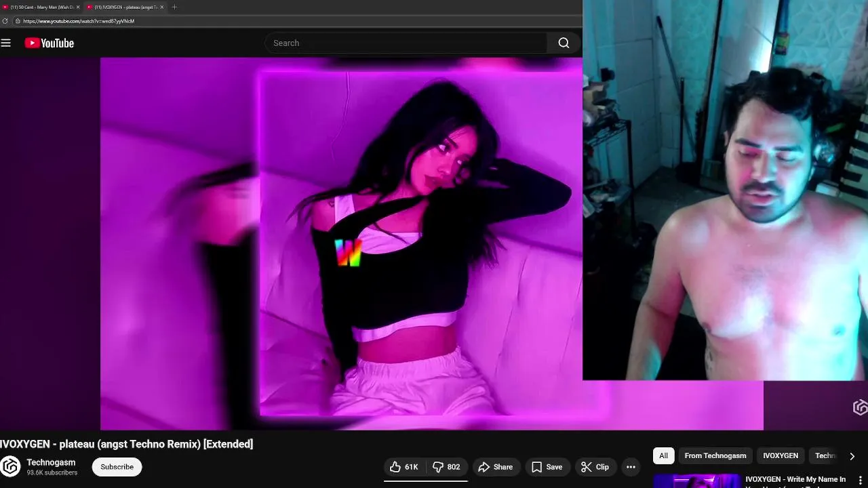
Task: Open the Technogasm channel name link
Action: tap(51, 462)
